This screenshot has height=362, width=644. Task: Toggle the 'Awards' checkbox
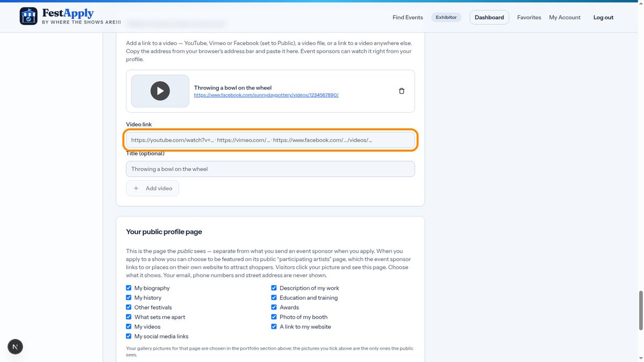pyautogui.click(x=274, y=307)
